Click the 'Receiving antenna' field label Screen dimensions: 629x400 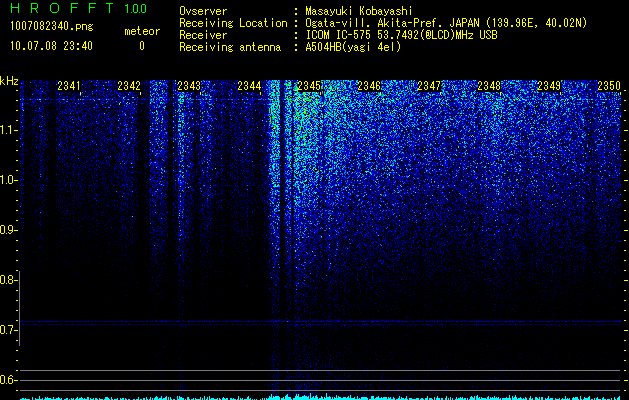point(230,47)
